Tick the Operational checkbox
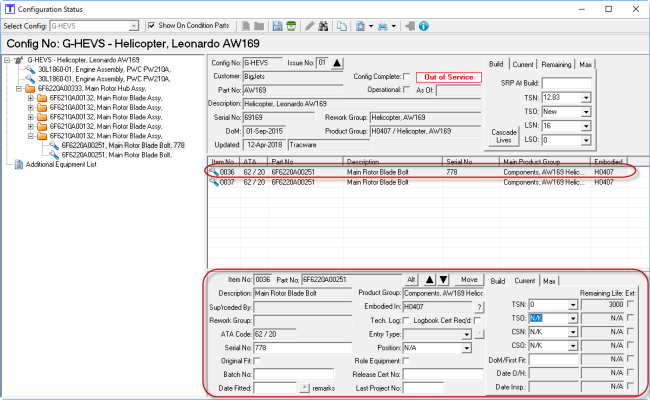Image resolution: width=650 pixels, height=400 pixels. (407, 90)
